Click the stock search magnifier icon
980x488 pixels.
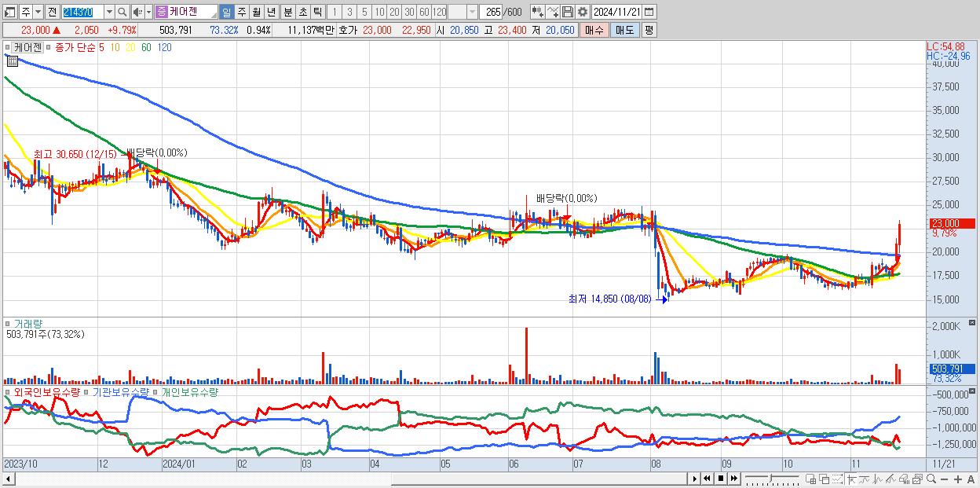(122, 12)
